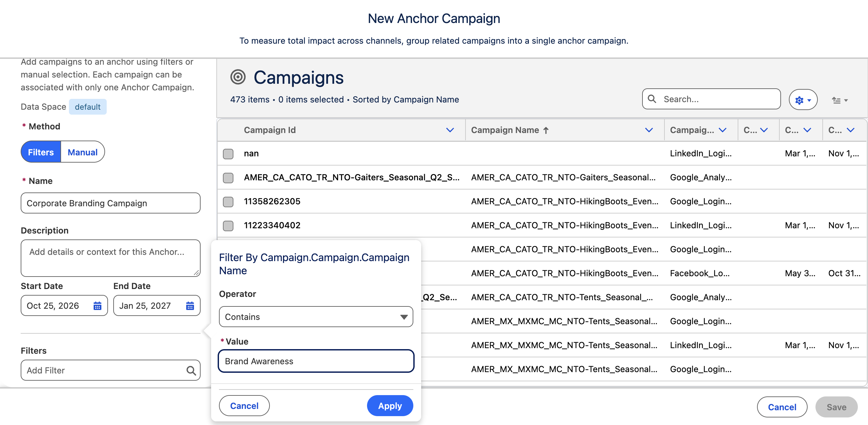Click the Add Filter input

tap(111, 370)
